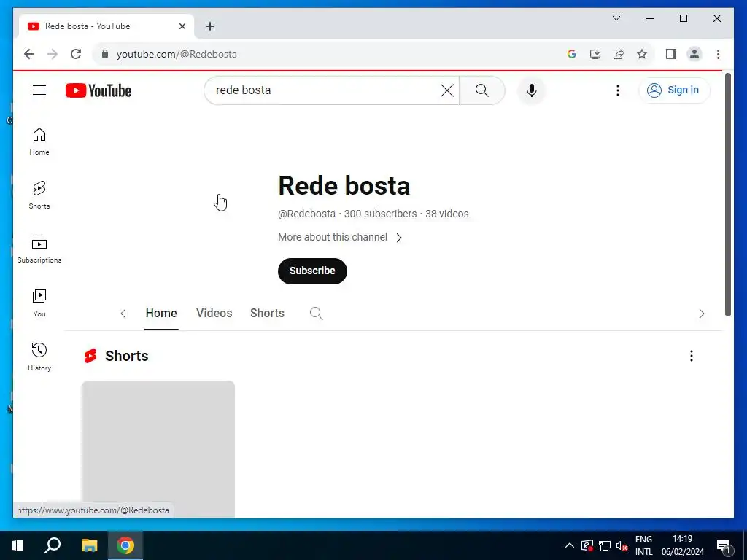Open the Chrome profile avatar menu
Image resolution: width=747 pixels, height=560 pixels.
pyautogui.click(x=694, y=54)
